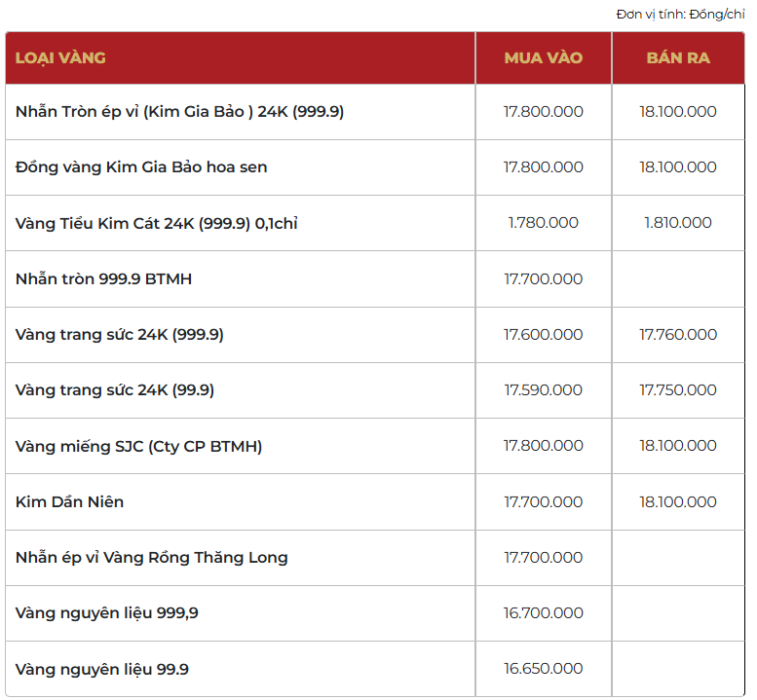Select the 17.760.000 sell price cell
Image resolution: width=757 pixels, height=700 pixels.
[x=678, y=334]
